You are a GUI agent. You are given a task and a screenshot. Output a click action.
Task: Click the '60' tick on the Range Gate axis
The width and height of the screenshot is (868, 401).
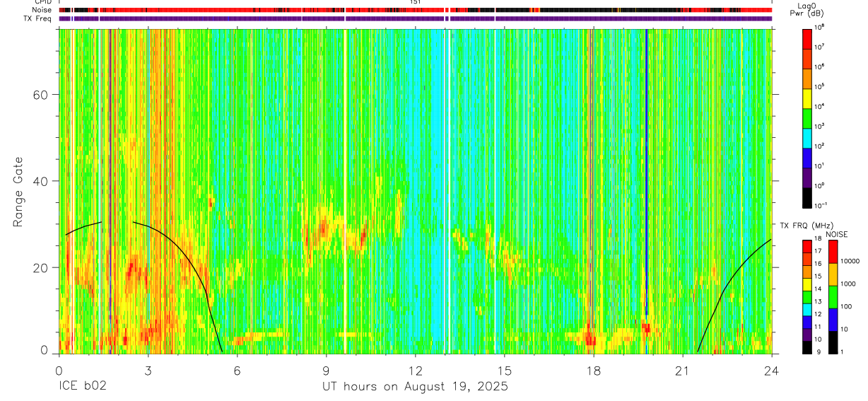pos(41,95)
